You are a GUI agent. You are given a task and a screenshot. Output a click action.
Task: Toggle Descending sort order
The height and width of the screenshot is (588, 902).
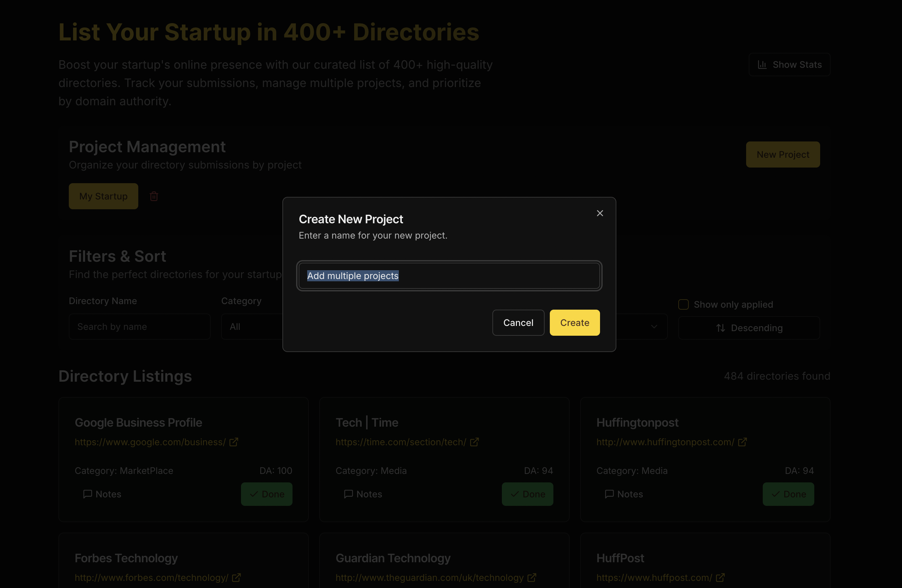point(749,328)
